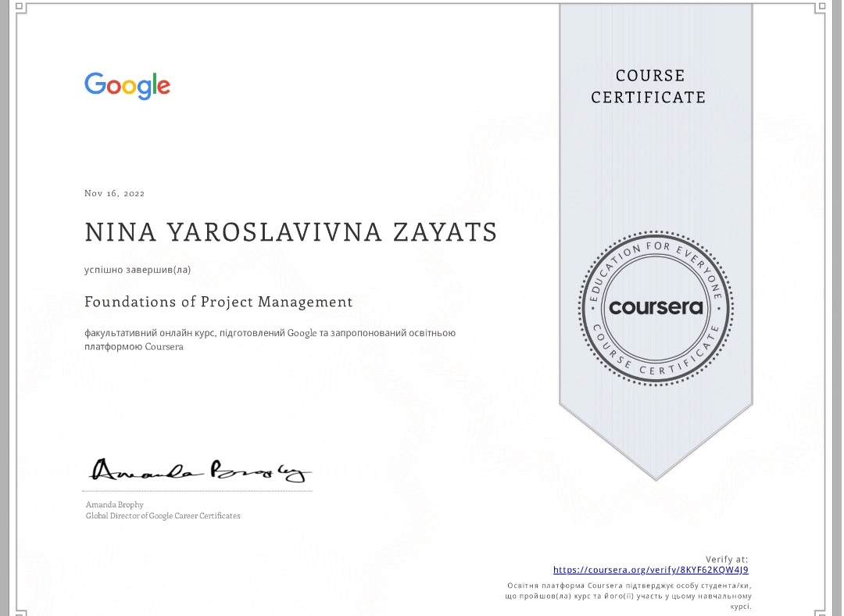Click the footer note starting 'Освітня платформа Coursera'
This screenshot has height=616, width=844.
point(628,596)
